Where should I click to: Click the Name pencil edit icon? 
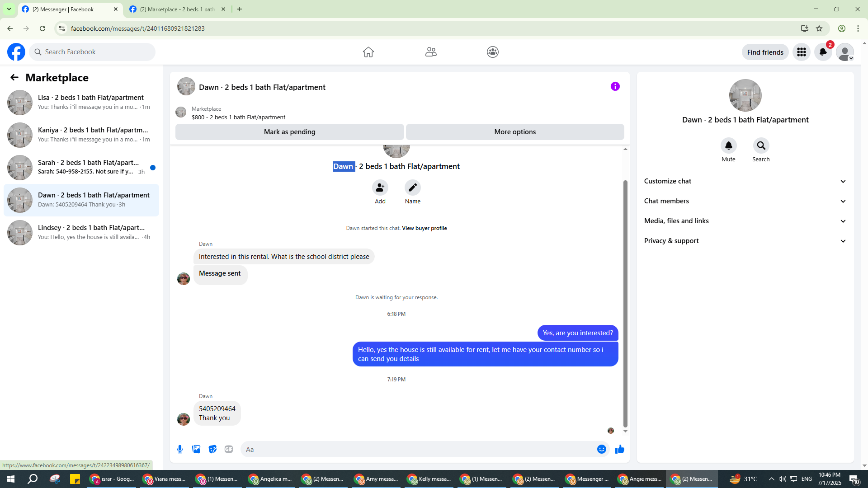point(413,188)
